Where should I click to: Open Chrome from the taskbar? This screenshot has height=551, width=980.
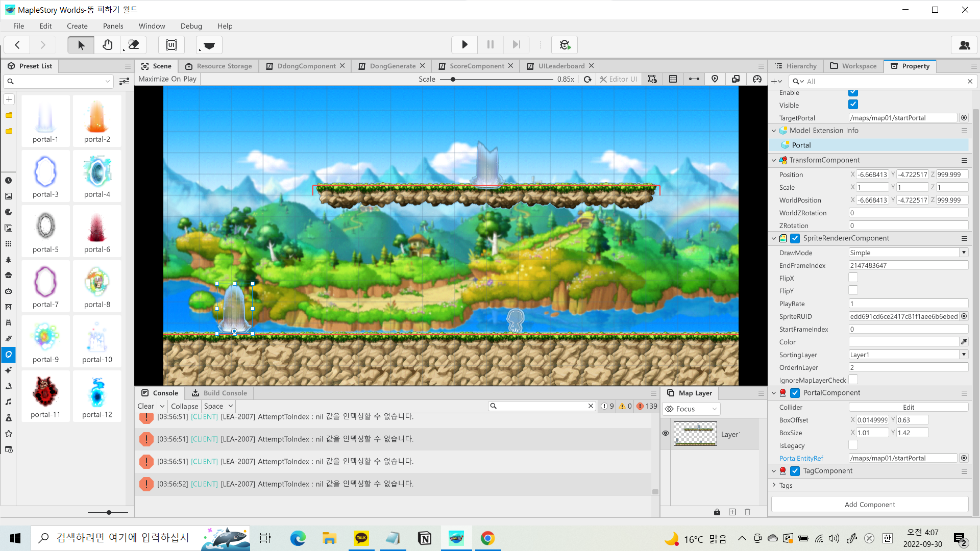pyautogui.click(x=487, y=538)
